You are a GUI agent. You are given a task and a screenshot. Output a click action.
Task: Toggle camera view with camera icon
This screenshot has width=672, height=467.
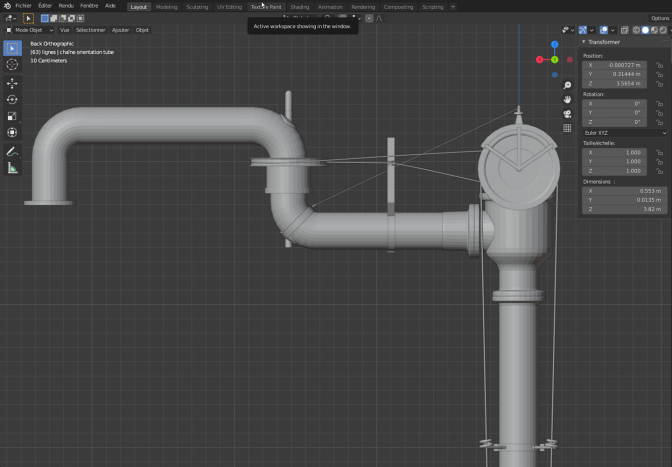(567, 114)
